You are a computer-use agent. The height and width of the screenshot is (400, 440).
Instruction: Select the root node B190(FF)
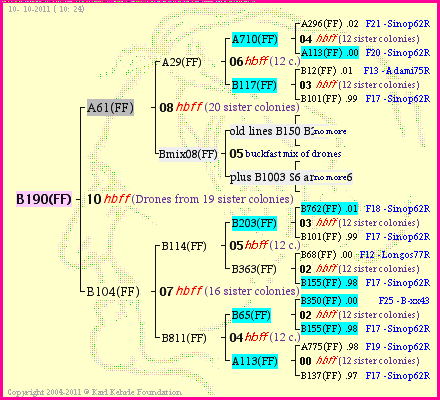point(44,199)
